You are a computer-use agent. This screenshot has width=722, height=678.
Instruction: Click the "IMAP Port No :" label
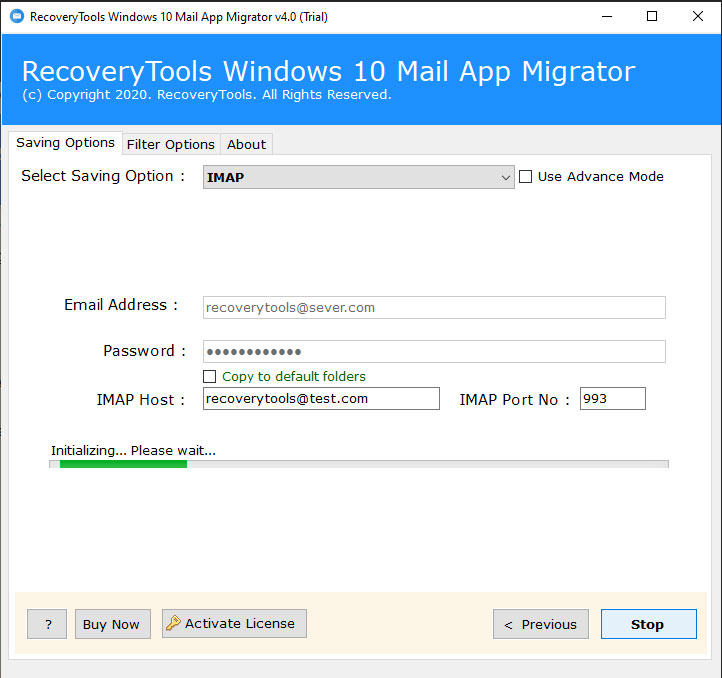[x=514, y=399]
